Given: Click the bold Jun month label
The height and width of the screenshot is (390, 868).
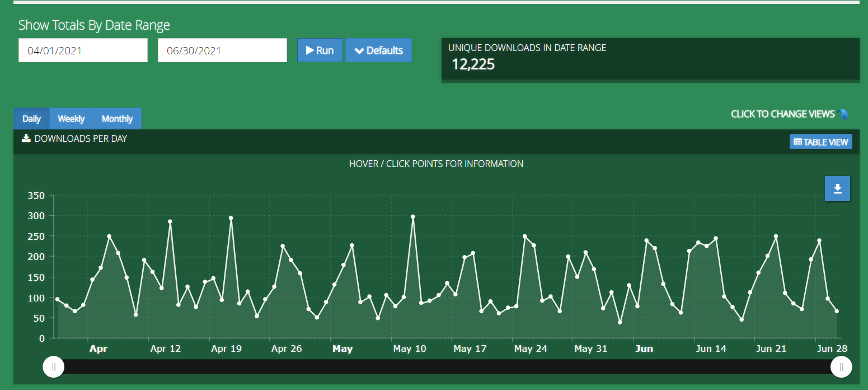Looking at the screenshot, I should tap(644, 349).
